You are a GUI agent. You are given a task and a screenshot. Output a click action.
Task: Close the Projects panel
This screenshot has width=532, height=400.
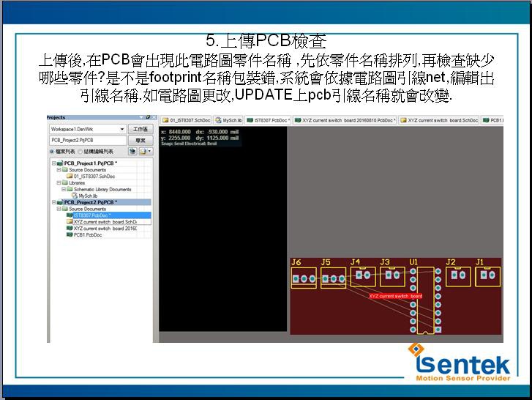pos(154,117)
